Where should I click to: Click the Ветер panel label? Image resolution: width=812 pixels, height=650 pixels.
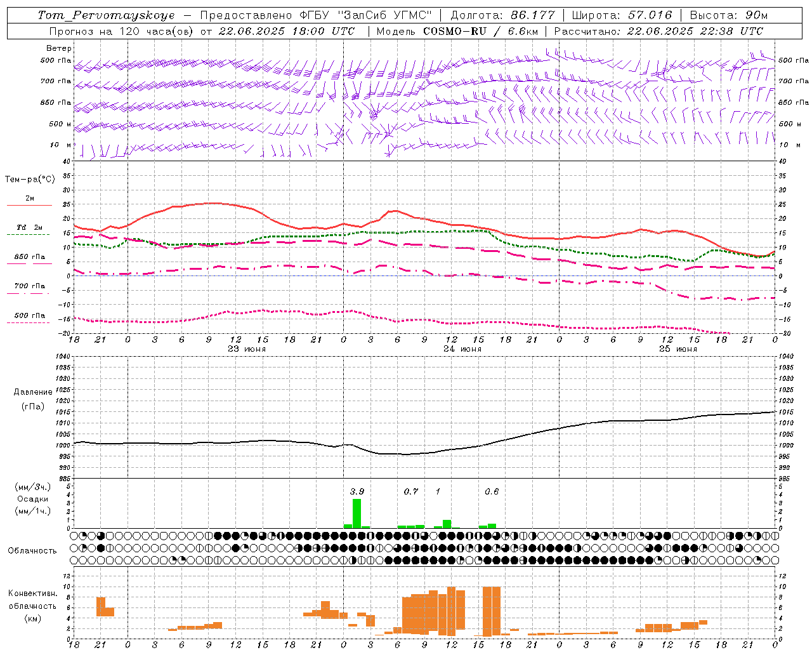click(59, 48)
